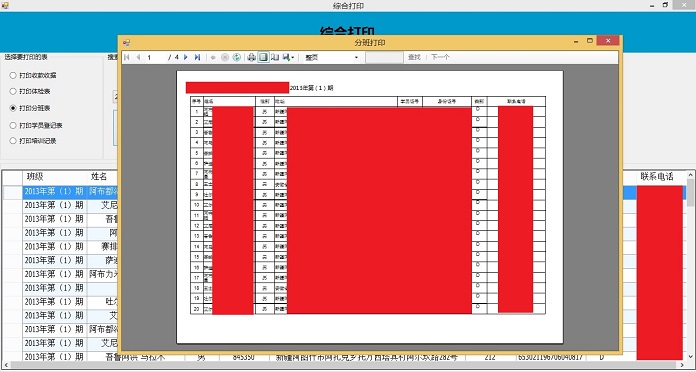Click the print report icon
Screen dimensions: 696x372
click(x=251, y=57)
